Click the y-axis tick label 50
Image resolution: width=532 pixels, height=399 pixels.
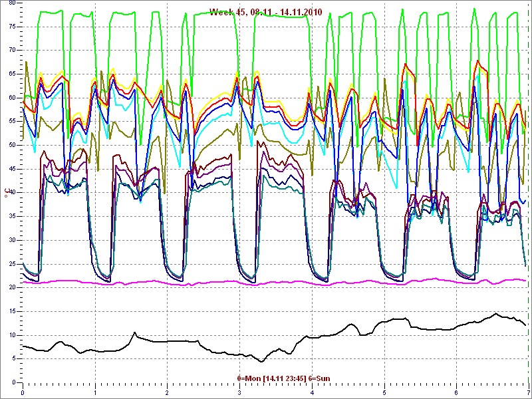[x=12, y=145]
